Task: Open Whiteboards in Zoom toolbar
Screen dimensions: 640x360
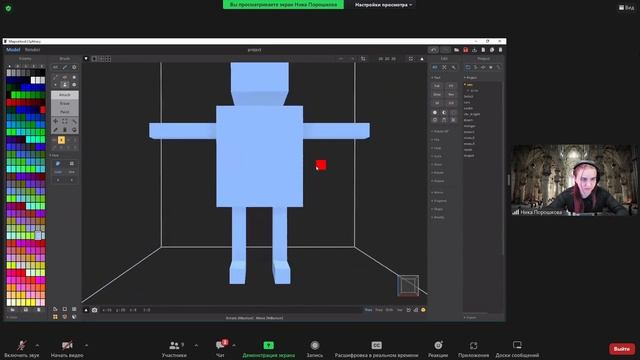Action: tap(517, 349)
